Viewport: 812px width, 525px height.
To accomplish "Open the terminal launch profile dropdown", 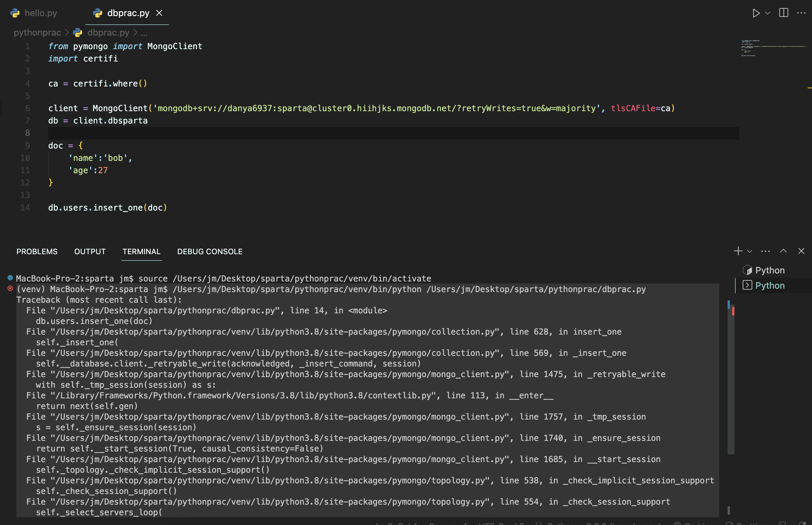I will click(750, 252).
